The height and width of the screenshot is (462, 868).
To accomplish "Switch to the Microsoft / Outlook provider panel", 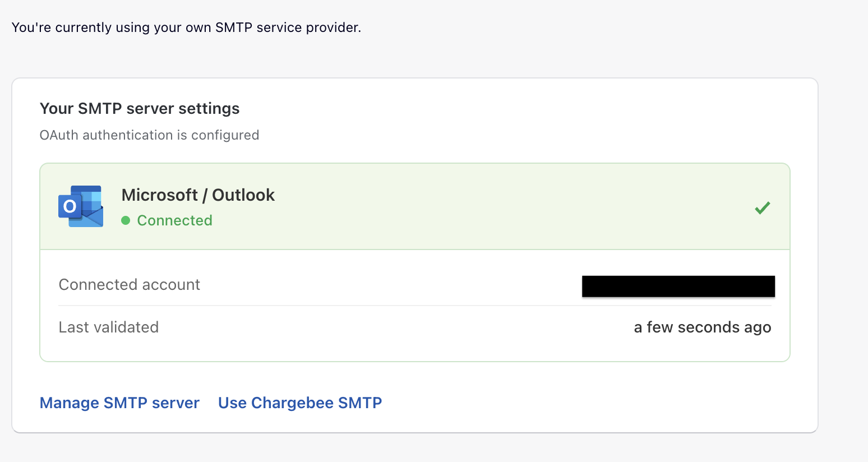I will (197, 195).
